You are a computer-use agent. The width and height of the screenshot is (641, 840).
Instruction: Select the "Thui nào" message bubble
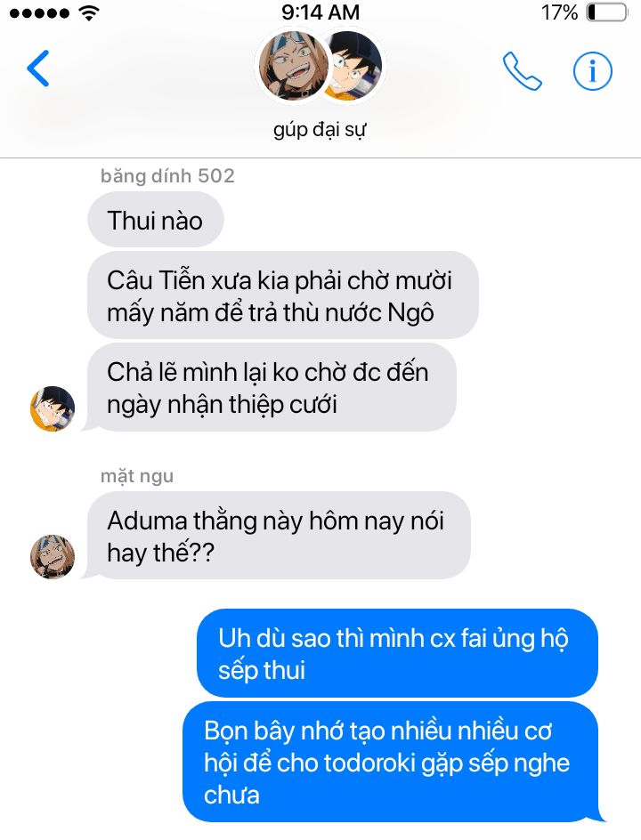(156, 220)
